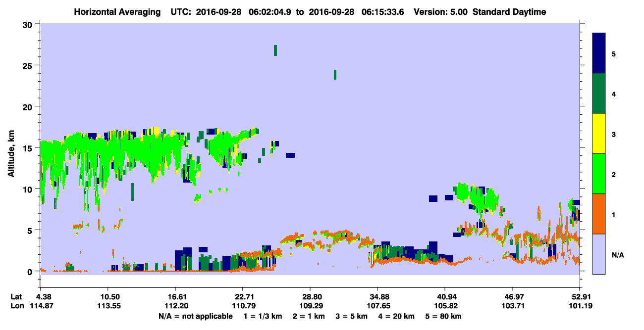Click the y-axis tick label 30
644x330 pixels.
click(x=29, y=24)
